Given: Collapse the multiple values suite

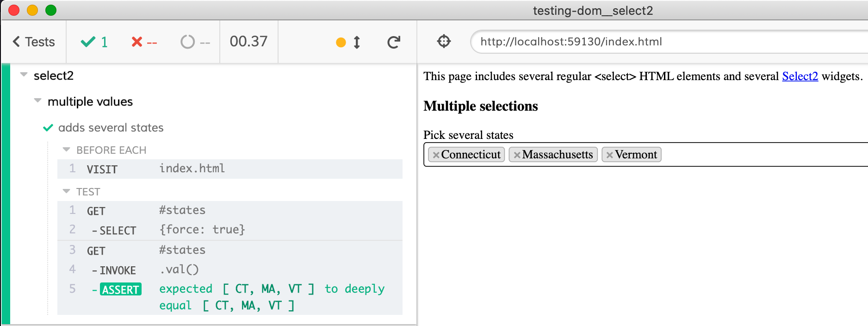Looking at the screenshot, I should tap(38, 101).
